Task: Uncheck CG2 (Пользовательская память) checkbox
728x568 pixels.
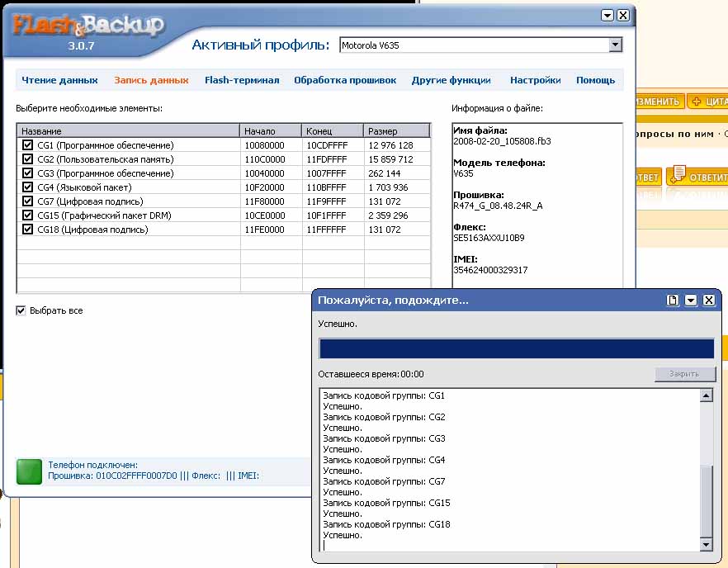Action: point(27,159)
